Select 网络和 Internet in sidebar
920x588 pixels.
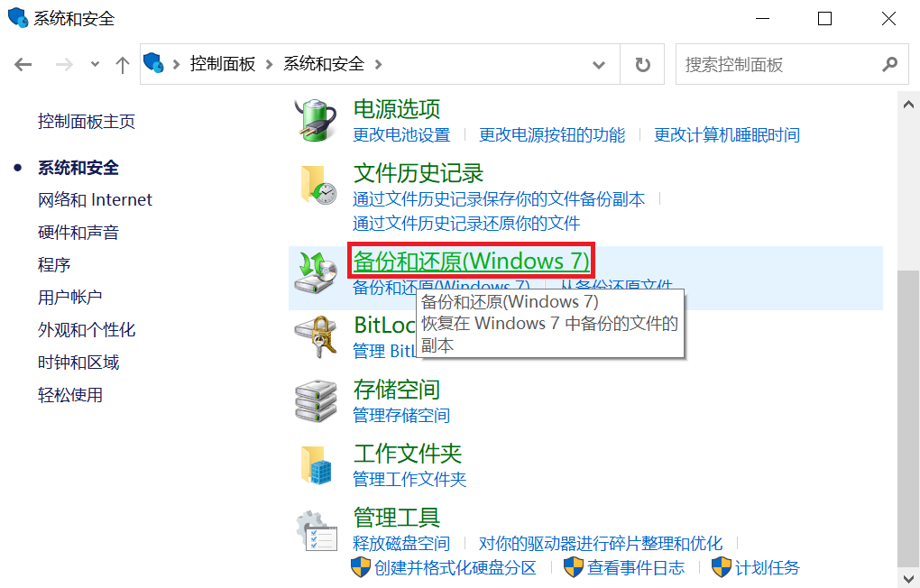95,200
